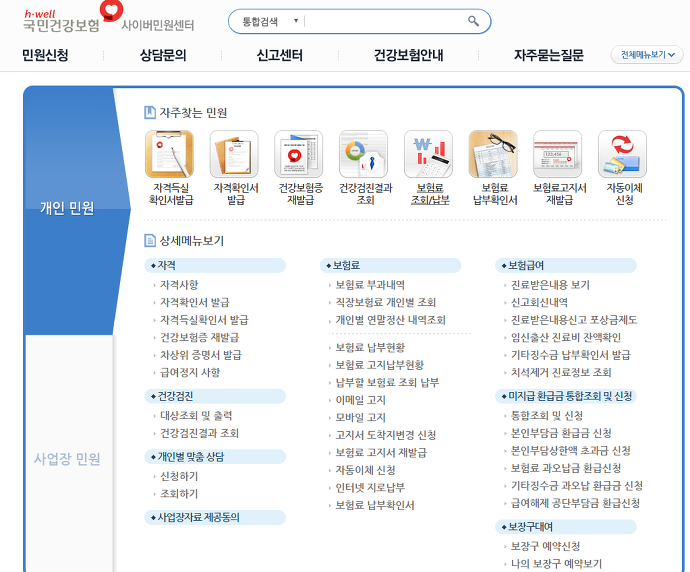Open 건강보험증 재발급 in the 자격 list
Viewport: 690px width, 572px height.
[199, 337]
